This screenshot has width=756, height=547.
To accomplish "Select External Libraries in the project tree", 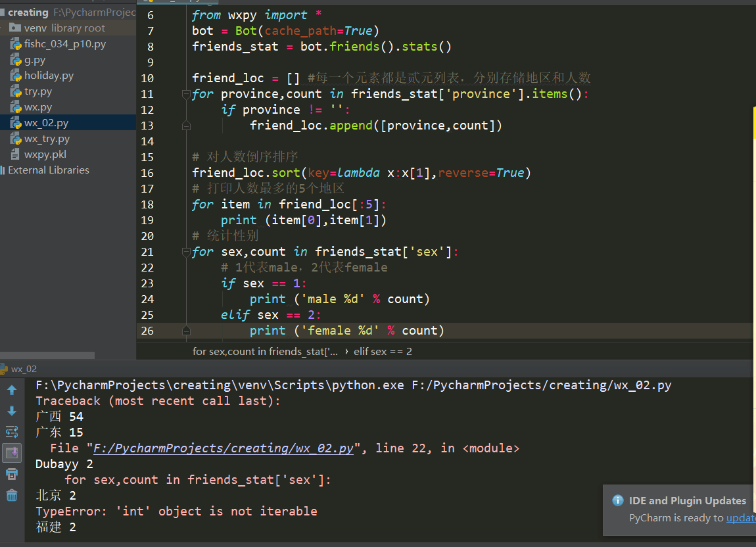I will tap(48, 170).
